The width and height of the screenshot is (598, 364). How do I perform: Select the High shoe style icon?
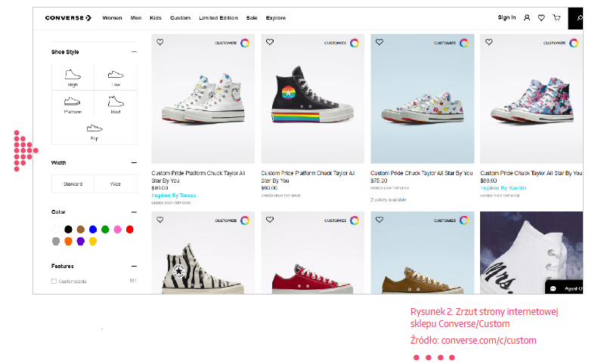[73, 74]
